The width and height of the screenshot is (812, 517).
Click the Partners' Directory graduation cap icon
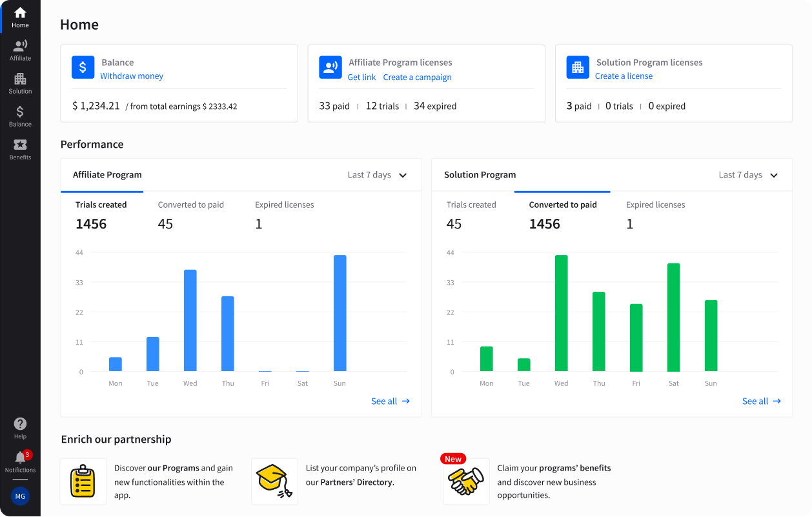[x=274, y=482]
